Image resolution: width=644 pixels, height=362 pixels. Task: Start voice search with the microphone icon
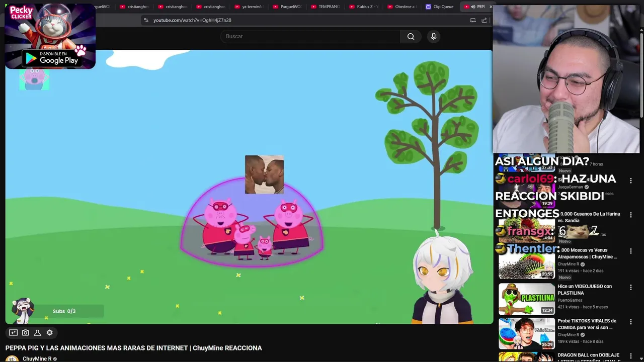coord(434,36)
